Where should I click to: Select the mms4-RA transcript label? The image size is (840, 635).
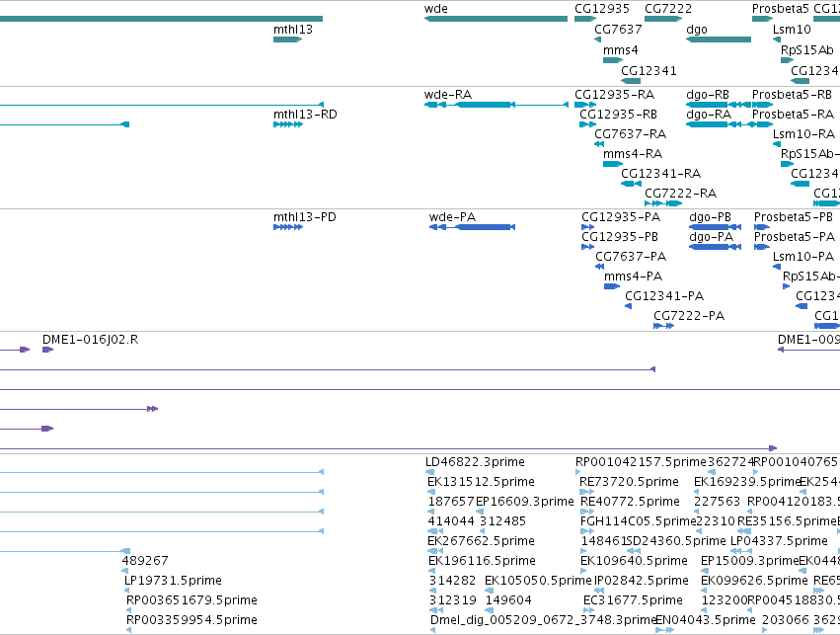point(633,154)
